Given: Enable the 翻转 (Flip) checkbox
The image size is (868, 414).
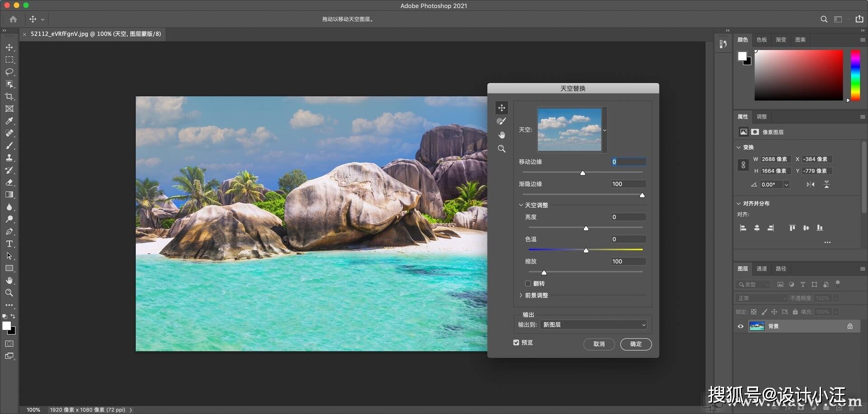Looking at the screenshot, I should [528, 283].
